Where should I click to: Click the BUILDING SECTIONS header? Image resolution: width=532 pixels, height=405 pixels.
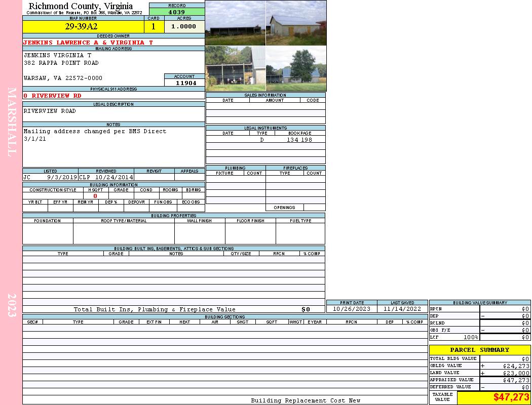pyautogui.click(x=225, y=317)
